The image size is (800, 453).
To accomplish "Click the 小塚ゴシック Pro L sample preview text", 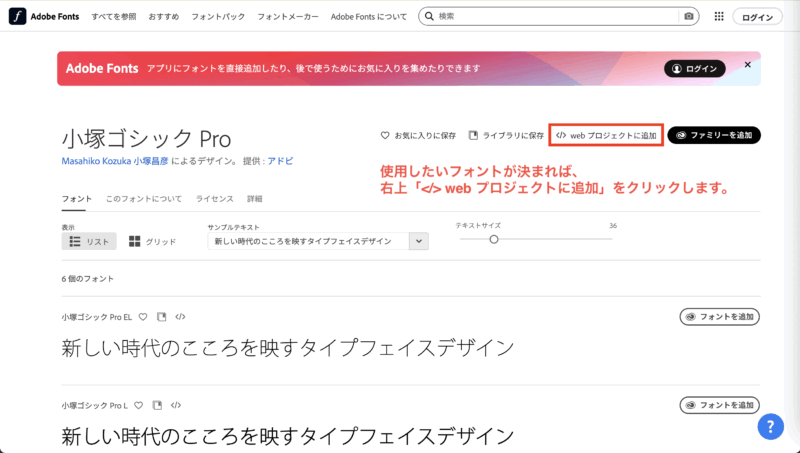I will pos(288,436).
